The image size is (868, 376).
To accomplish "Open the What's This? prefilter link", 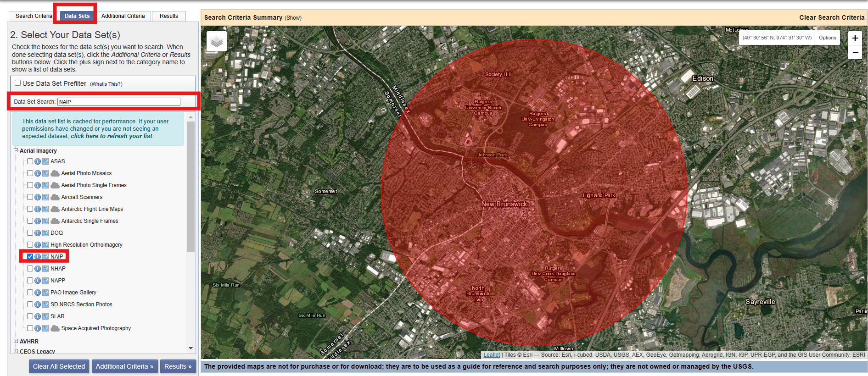I will pyautogui.click(x=106, y=84).
